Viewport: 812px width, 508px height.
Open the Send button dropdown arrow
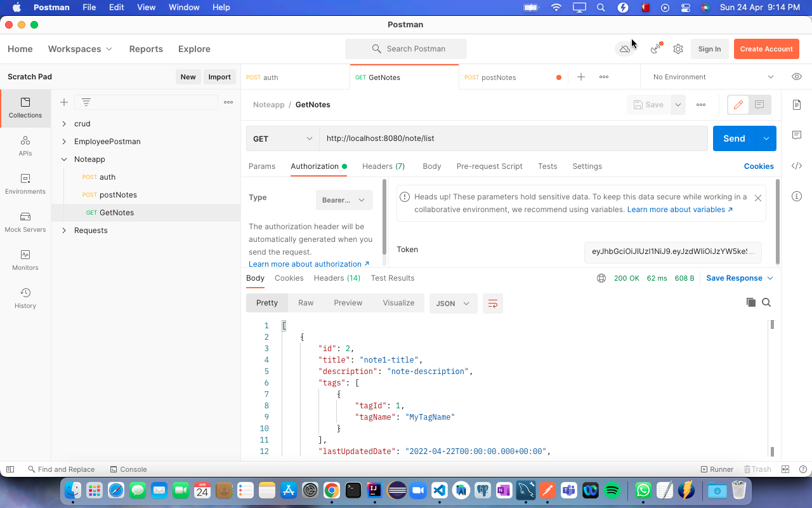coord(766,138)
